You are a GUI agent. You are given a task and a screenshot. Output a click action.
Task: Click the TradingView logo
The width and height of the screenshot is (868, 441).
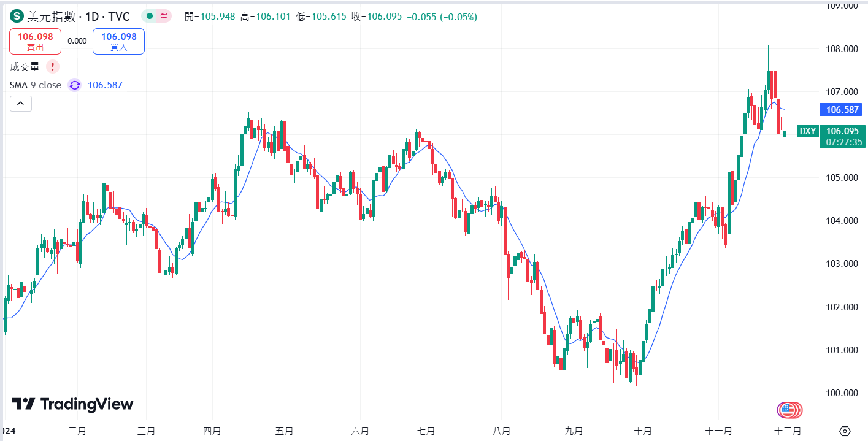click(x=72, y=404)
